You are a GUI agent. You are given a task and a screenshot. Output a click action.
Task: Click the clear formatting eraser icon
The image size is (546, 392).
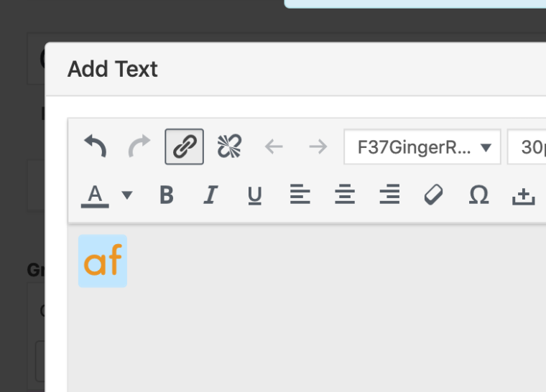point(433,195)
